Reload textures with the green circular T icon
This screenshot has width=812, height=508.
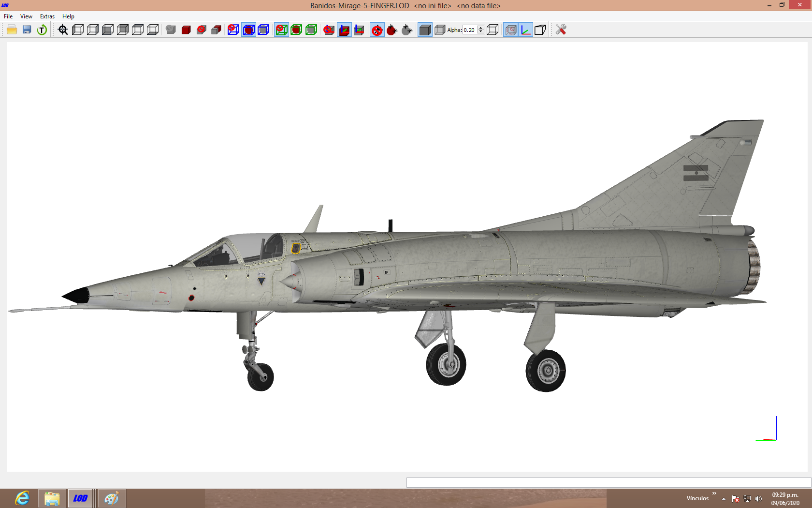tap(42, 30)
